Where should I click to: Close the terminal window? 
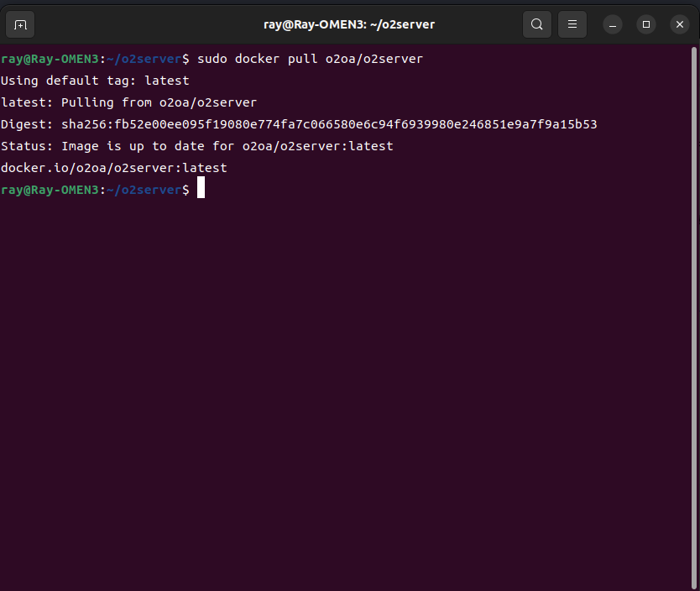coord(678,24)
